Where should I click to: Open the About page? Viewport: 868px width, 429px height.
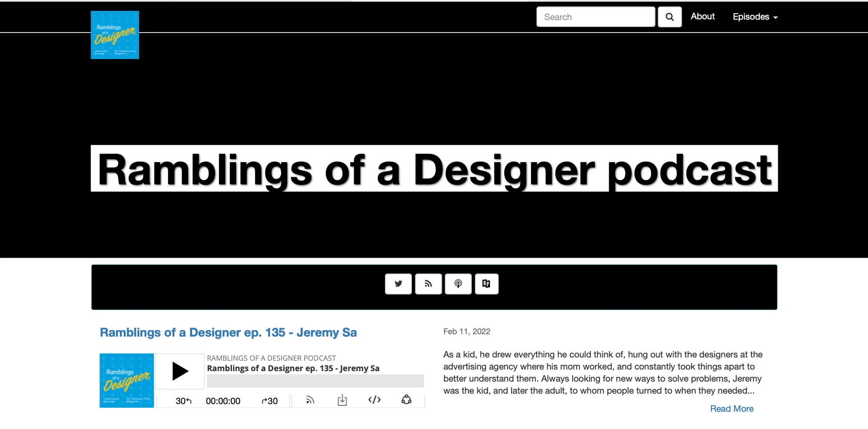(x=702, y=16)
